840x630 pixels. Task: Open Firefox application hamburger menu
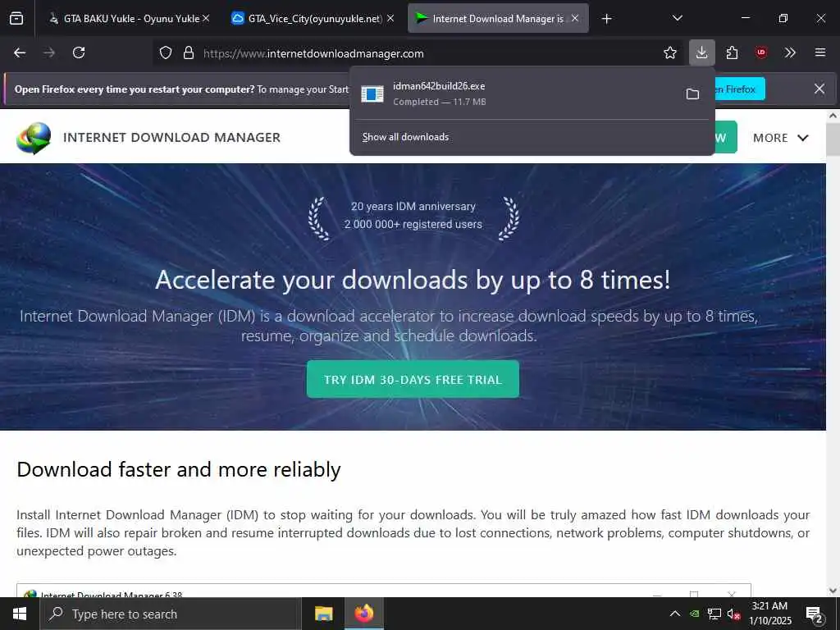(x=820, y=53)
